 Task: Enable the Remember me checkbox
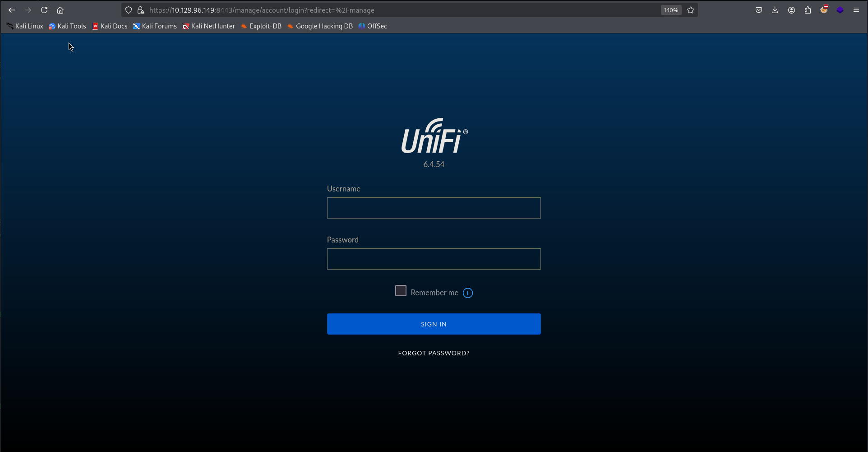click(401, 291)
